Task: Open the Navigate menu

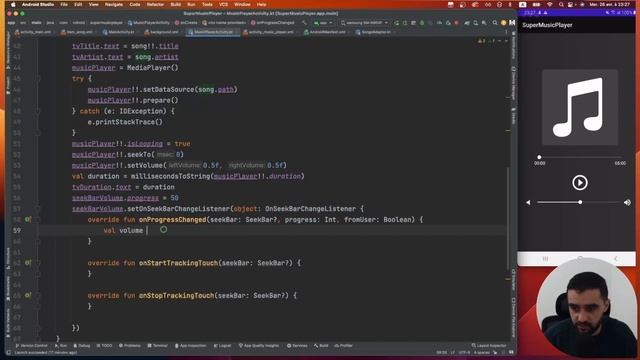Action: coord(114,4)
